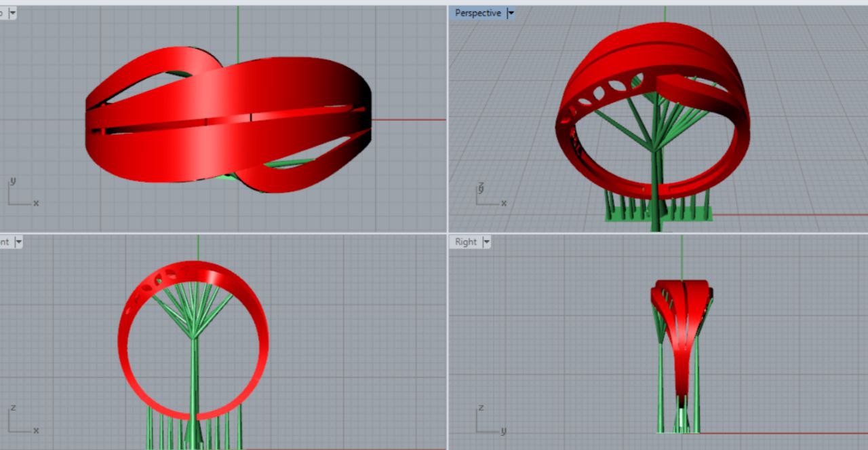
Task: Open the Top viewport dropdown arrow
Action: pyautogui.click(x=13, y=13)
